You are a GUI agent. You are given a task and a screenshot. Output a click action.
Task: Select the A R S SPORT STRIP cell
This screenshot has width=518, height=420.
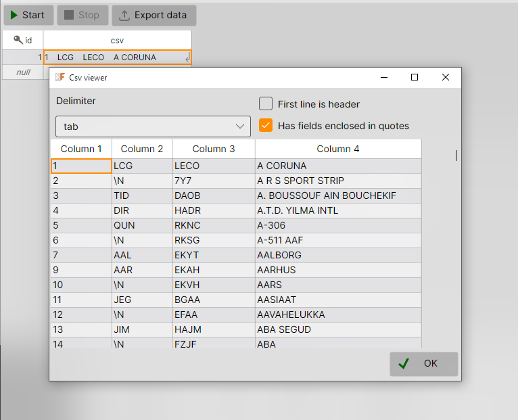[x=338, y=181]
